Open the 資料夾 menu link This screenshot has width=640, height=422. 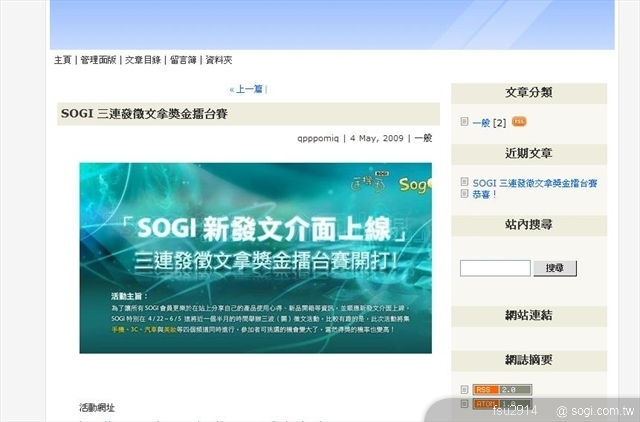click(218, 60)
